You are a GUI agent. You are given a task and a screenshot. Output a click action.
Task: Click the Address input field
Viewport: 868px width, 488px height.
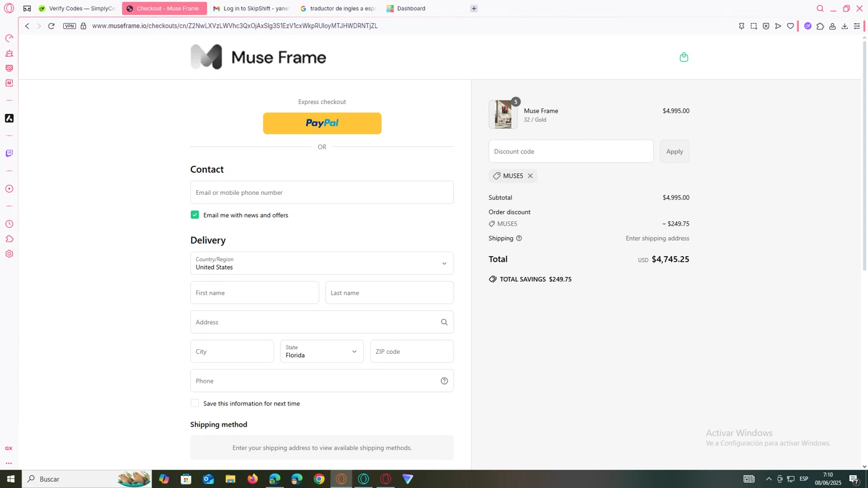[322, 322]
